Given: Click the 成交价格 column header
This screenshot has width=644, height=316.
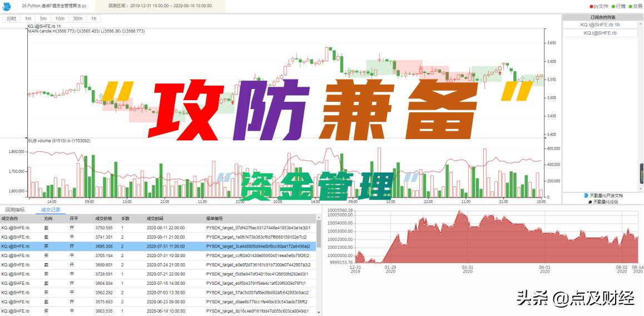Looking at the screenshot, I should (x=104, y=219).
